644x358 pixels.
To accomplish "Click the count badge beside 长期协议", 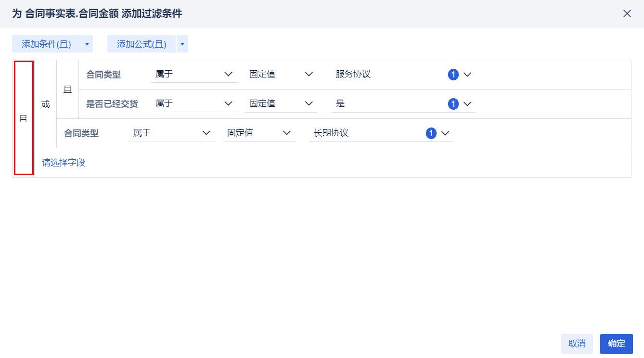I will 431,133.
